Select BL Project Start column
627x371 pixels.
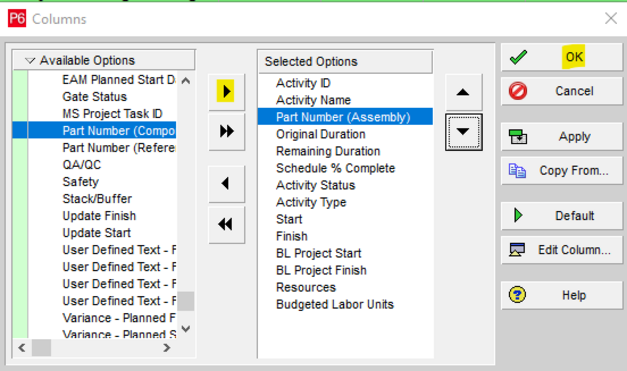coord(318,253)
